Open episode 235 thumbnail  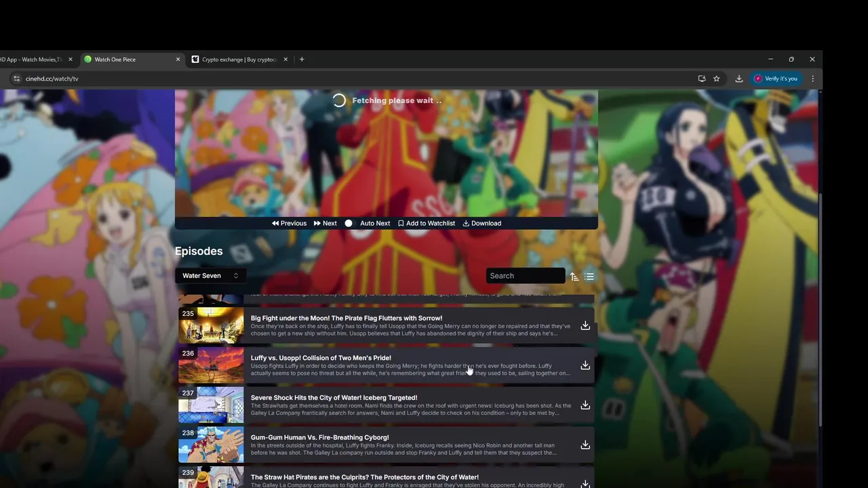click(211, 325)
